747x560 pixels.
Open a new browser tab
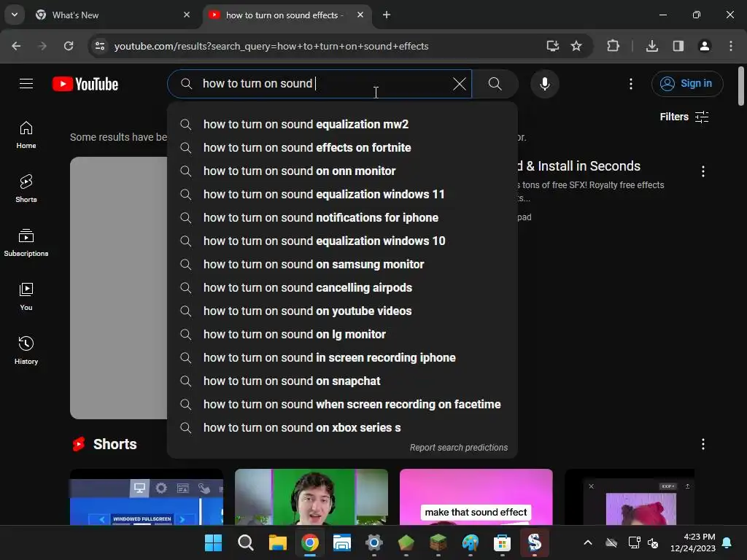[387, 15]
